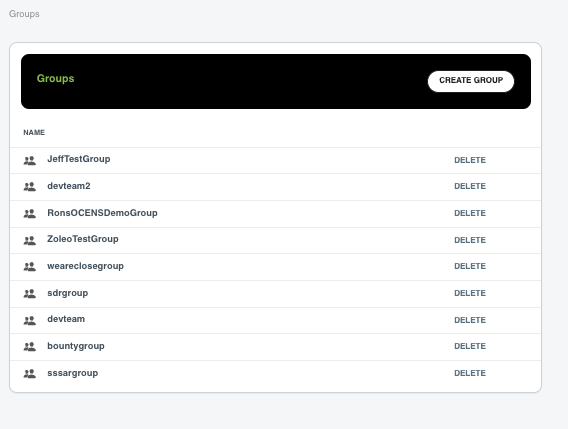Open the JeffTestGroup name
The image size is (568, 429).
[x=79, y=159]
